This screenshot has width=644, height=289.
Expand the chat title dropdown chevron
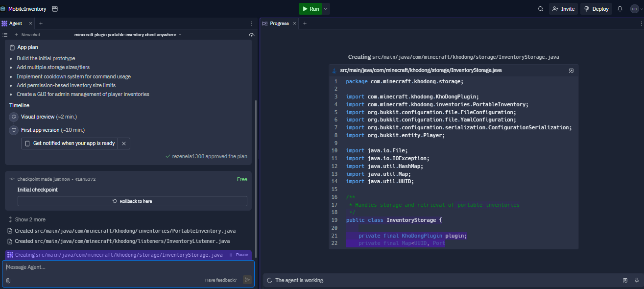coord(180,35)
